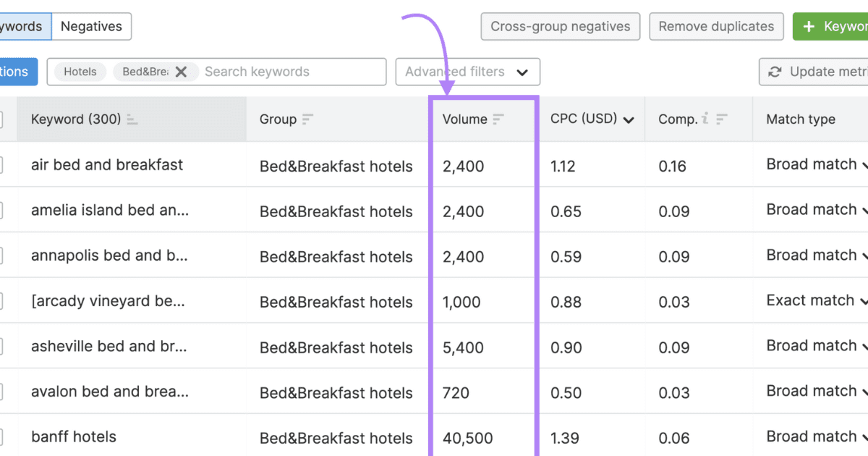This screenshot has width=868, height=456.
Task: Open match type dropdown for air bed row
Action: pyautogui.click(x=864, y=165)
